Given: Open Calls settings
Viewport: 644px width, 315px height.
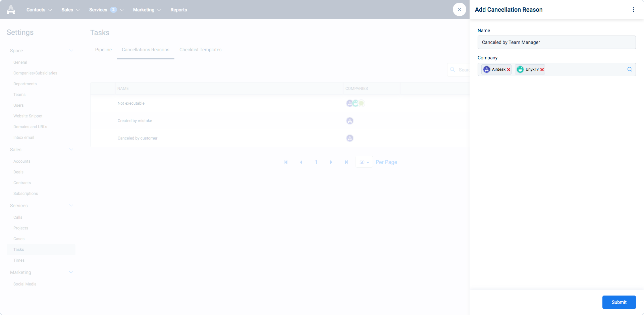Looking at the screenshot, I should click(x=18, y=217).
